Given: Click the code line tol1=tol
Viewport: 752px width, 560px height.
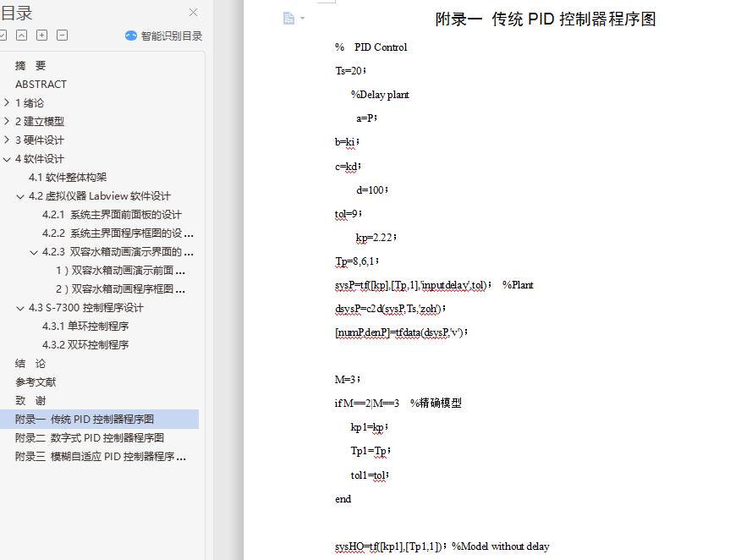Looking at the screenshot, I should click(370, 475).
